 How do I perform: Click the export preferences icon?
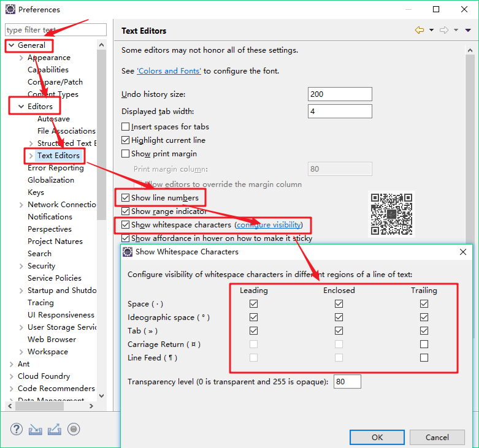[x=55, y=430]
